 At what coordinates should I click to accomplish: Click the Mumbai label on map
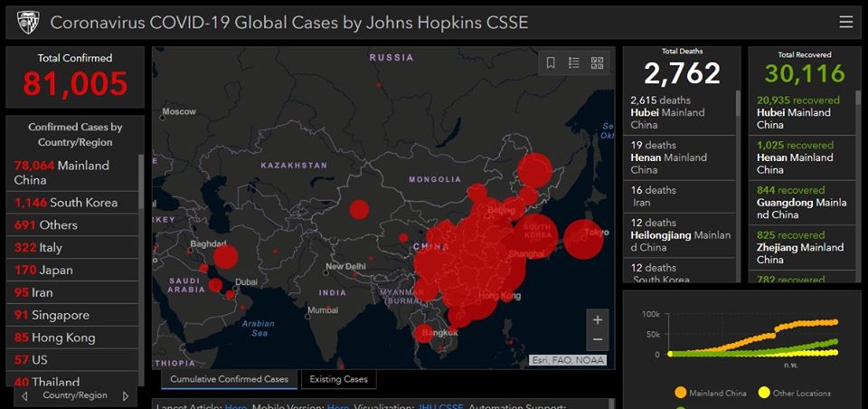coord(322,310)
